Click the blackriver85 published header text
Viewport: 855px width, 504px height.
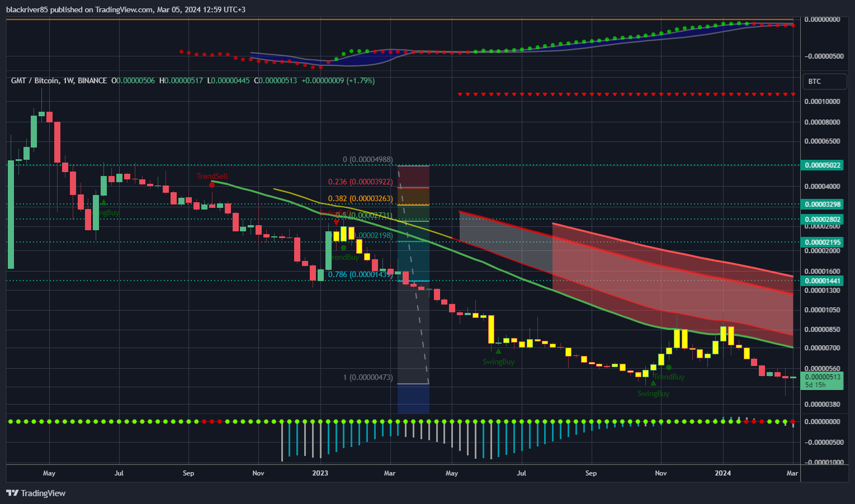click(x=125, y=9)
